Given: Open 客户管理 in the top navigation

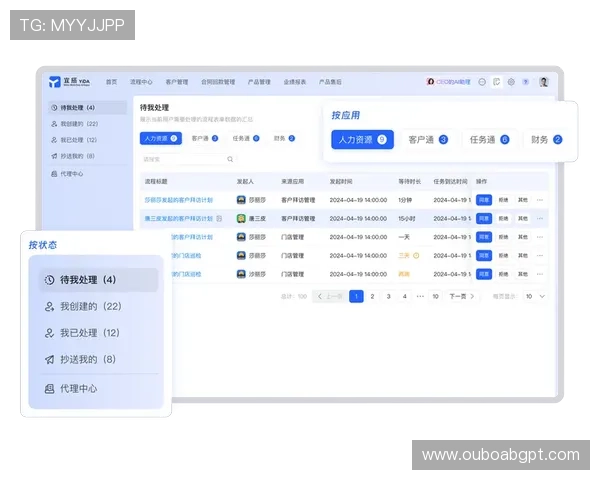Looking at the screenshot, I should pyautogui.click(x=177, y=82).
